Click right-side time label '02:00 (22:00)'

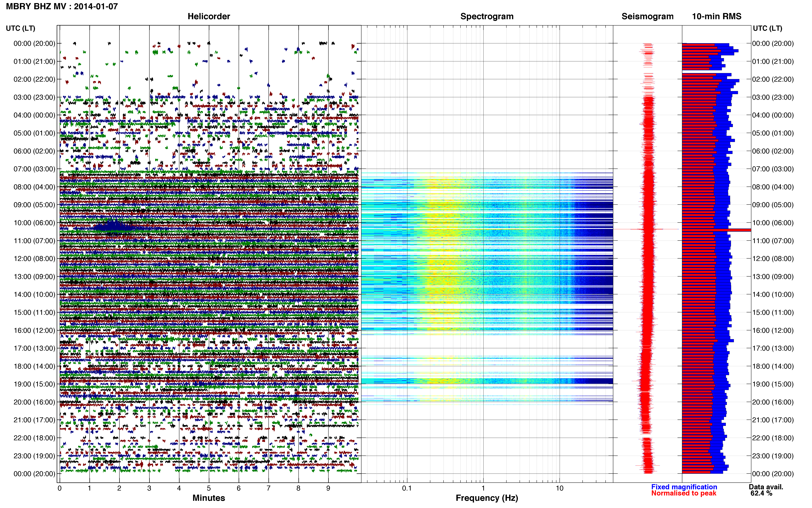click(773, 79)
